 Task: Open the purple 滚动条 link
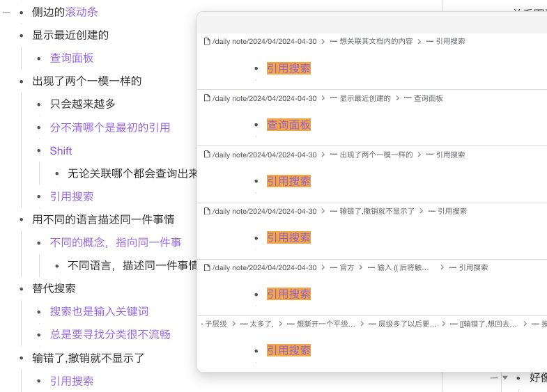click(82, 13)
